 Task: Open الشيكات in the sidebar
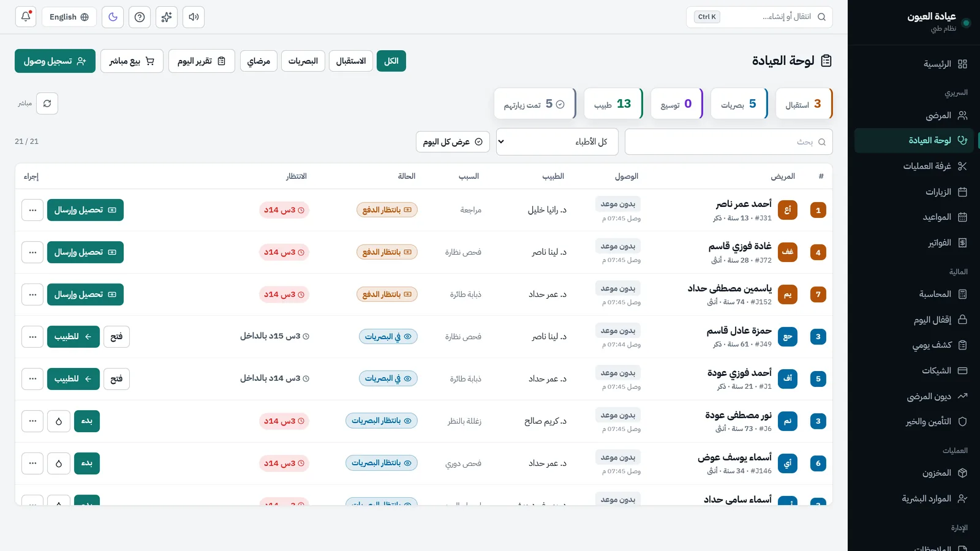(914, 370)
